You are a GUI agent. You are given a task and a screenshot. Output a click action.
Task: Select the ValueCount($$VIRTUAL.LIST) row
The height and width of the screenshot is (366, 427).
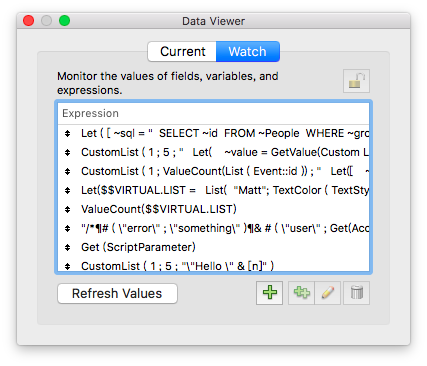(x=213, y=209)
